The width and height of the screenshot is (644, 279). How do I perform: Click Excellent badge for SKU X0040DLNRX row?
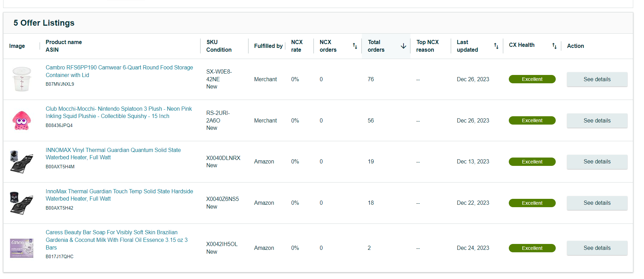click(x=532, y=162)
